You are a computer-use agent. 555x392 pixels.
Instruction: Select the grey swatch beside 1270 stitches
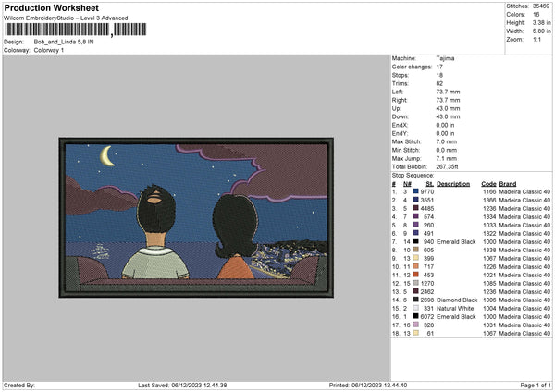pyautogui.click(x=415, y=283)
